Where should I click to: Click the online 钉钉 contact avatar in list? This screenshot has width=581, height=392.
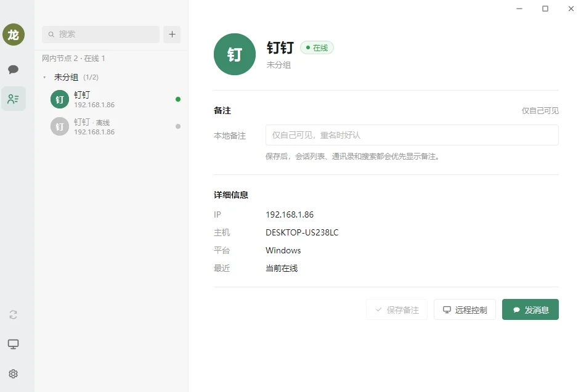(x=60, y=99)
